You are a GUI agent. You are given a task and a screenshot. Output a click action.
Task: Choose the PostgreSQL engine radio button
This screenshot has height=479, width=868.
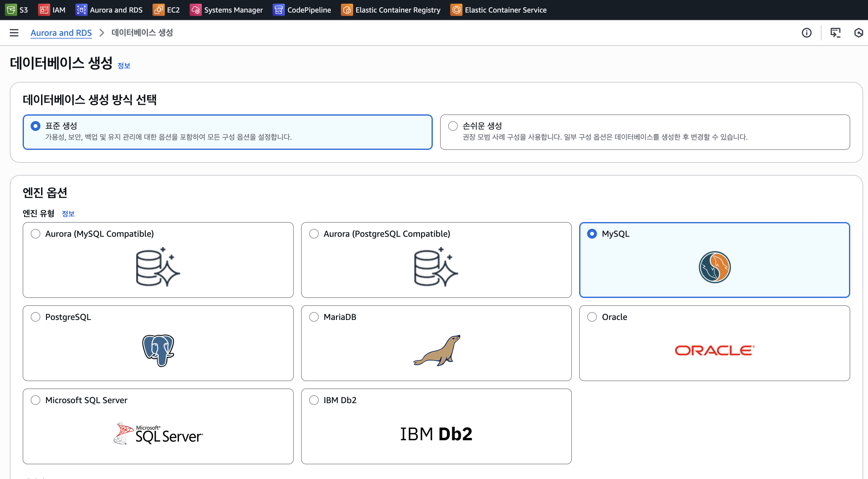coord(36,317)
